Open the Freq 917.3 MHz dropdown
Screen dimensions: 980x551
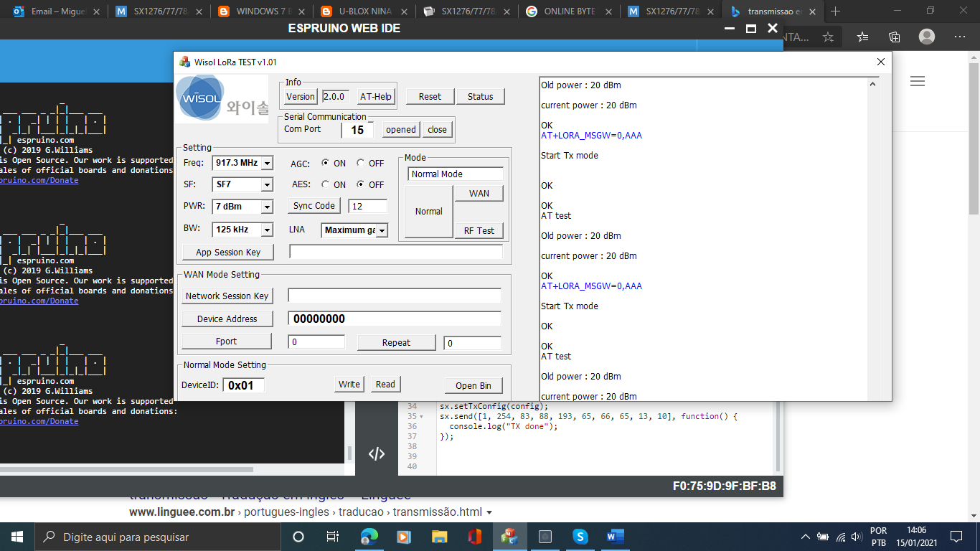point(268,164)
